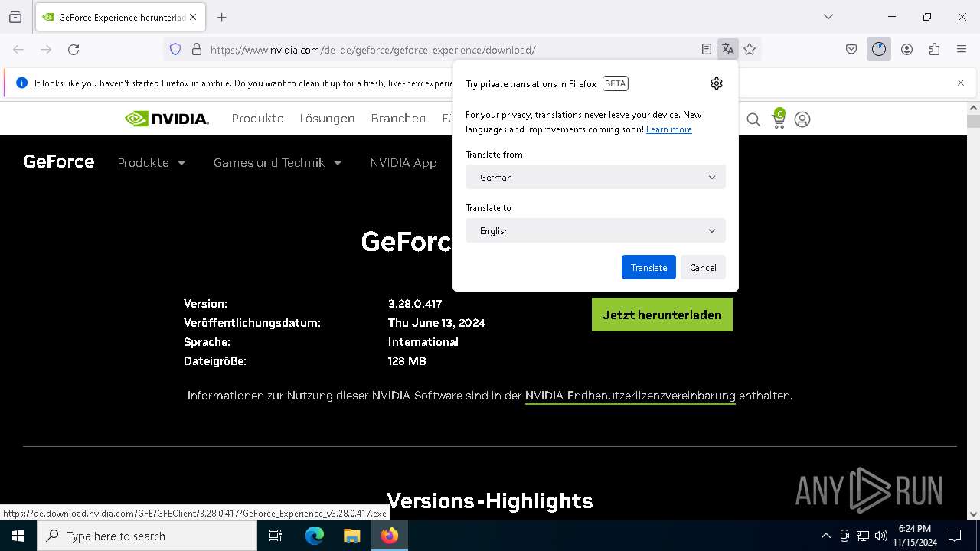Open NVIDIA App menu item

(403, 162)
